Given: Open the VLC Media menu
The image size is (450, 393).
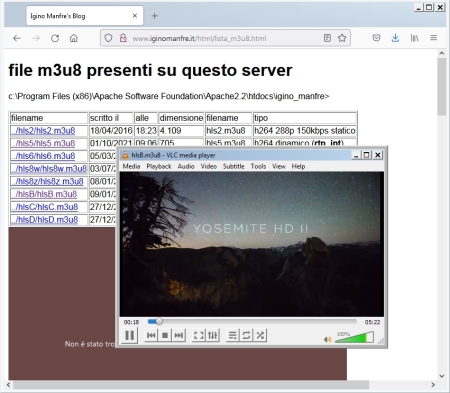Looking at the screenshot, I should click(131, 166).
